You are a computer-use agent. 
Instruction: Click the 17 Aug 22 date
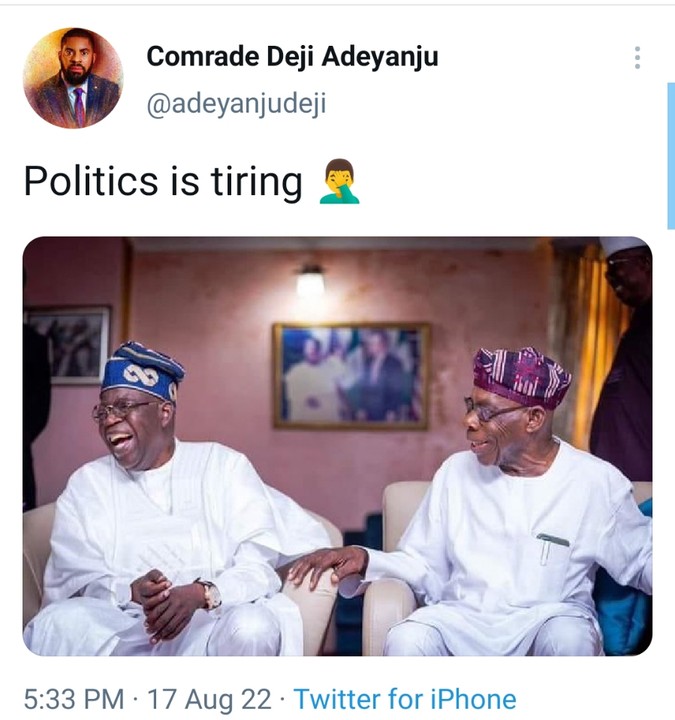[x=209, y=699]
